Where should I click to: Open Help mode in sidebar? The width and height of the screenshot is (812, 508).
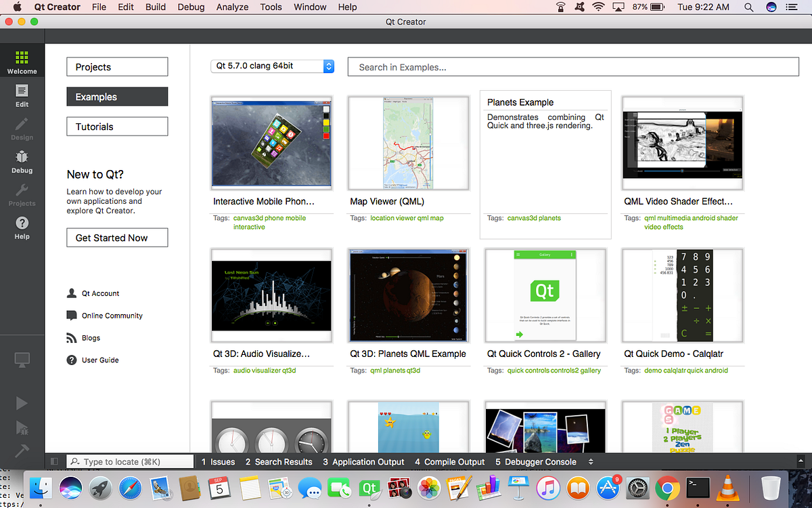(x=22, y=228)
